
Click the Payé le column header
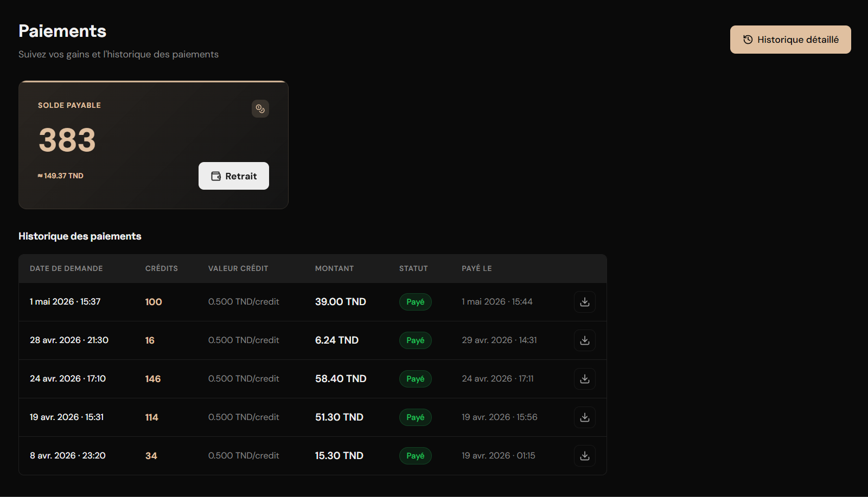[x=477, y=268]
